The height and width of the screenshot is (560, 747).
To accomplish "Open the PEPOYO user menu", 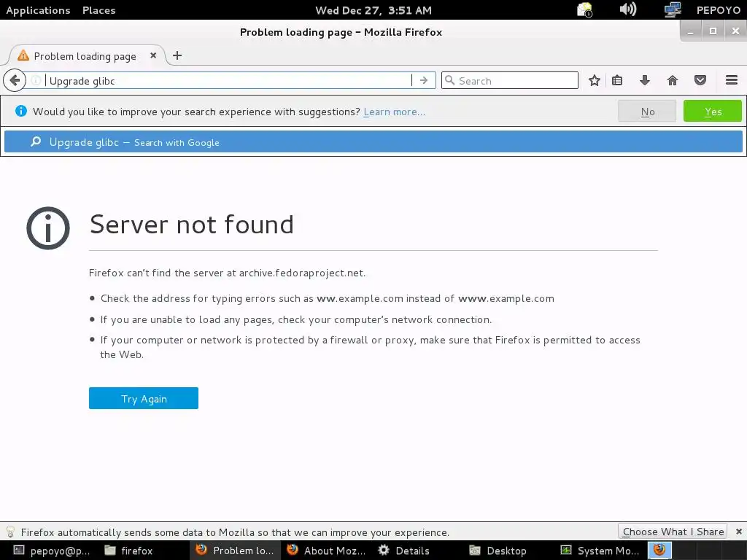I will pyautogui.click(x=718, y=10).
